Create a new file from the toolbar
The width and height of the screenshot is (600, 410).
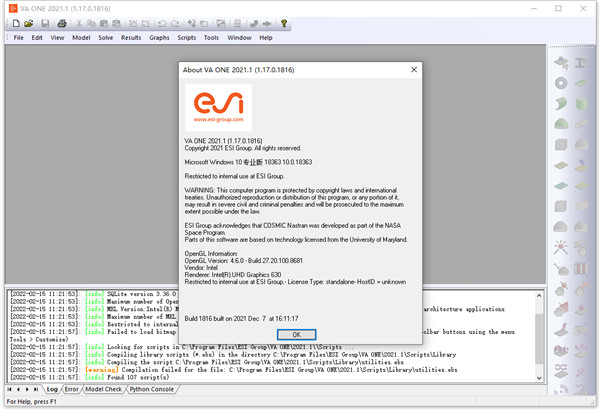click(16, 24)
